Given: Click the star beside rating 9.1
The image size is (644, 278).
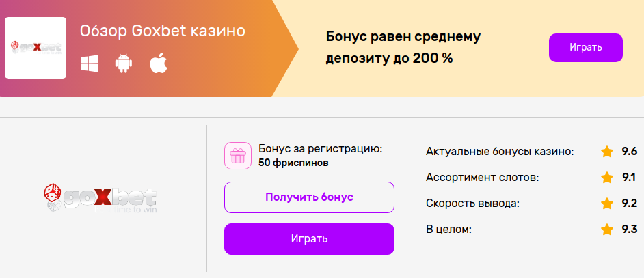Looking at the screenshot, I should click(606, 178).
